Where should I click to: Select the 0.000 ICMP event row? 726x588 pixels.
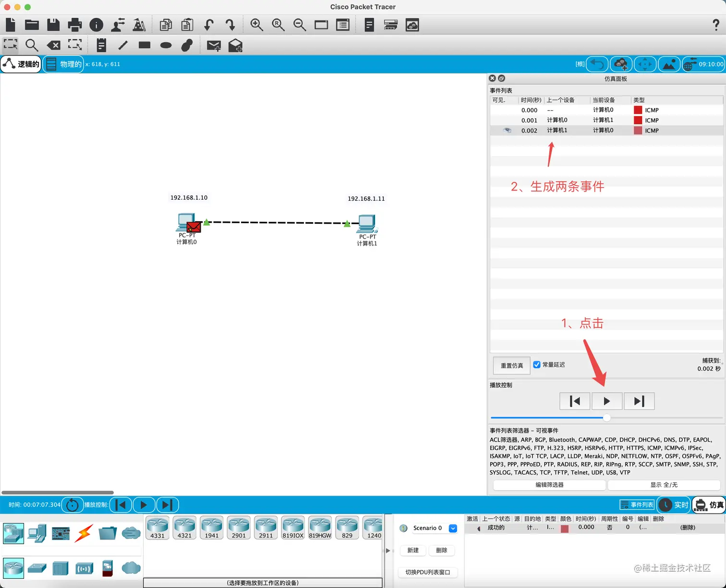pos(606,110)
